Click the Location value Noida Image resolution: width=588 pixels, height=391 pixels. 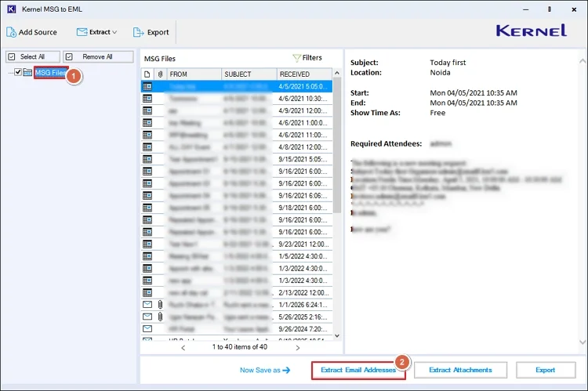pos(440,73)
